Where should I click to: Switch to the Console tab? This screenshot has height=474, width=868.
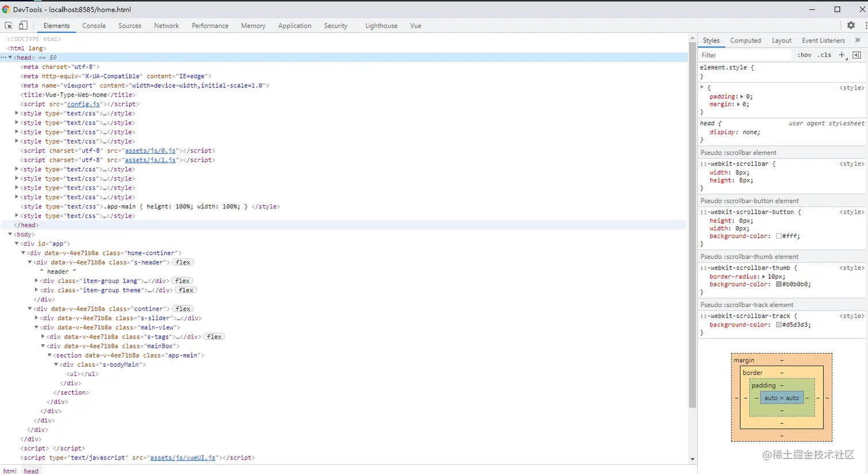[94, 26]
